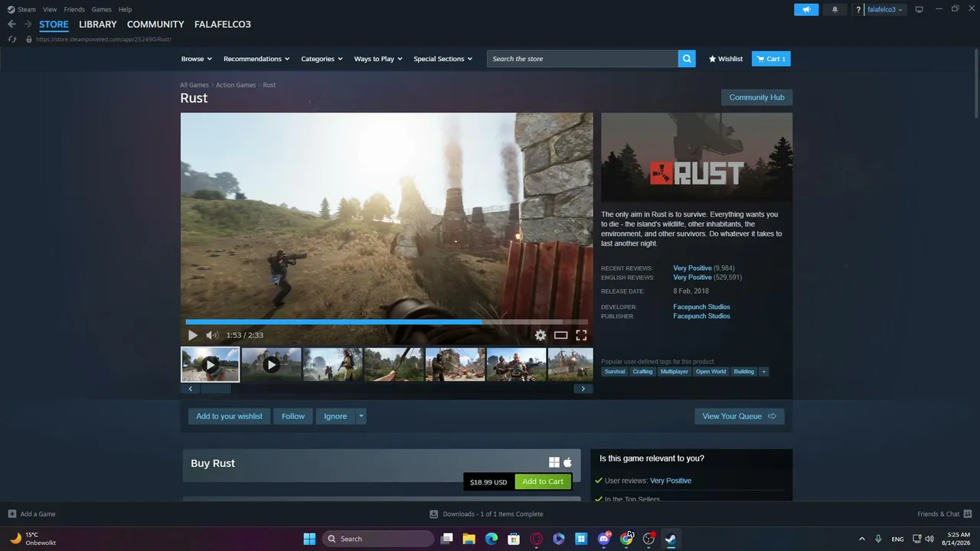This screenshot has width=980, height=551.
Task: Mute the trailer volume speaker icon
Action: (x=212, y=335)
